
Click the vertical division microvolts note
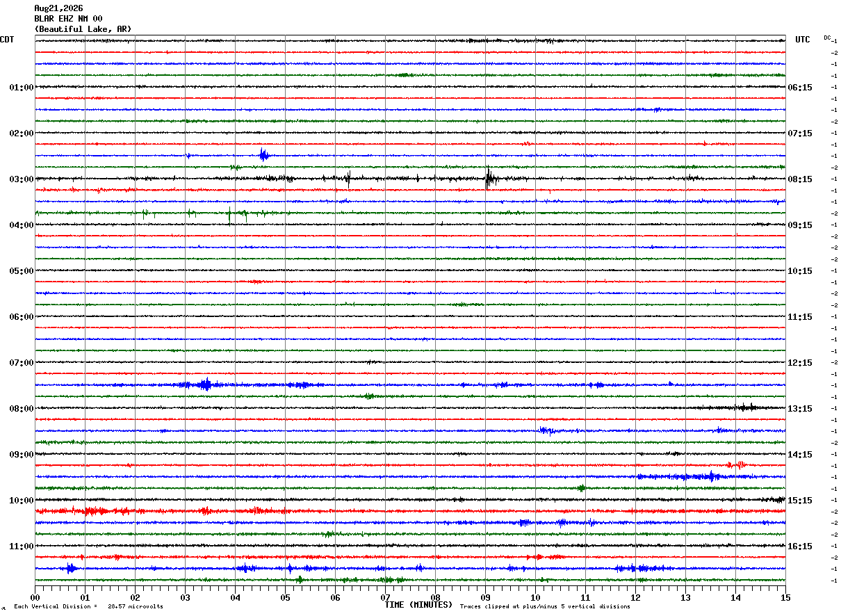click(x=88, y=607)
